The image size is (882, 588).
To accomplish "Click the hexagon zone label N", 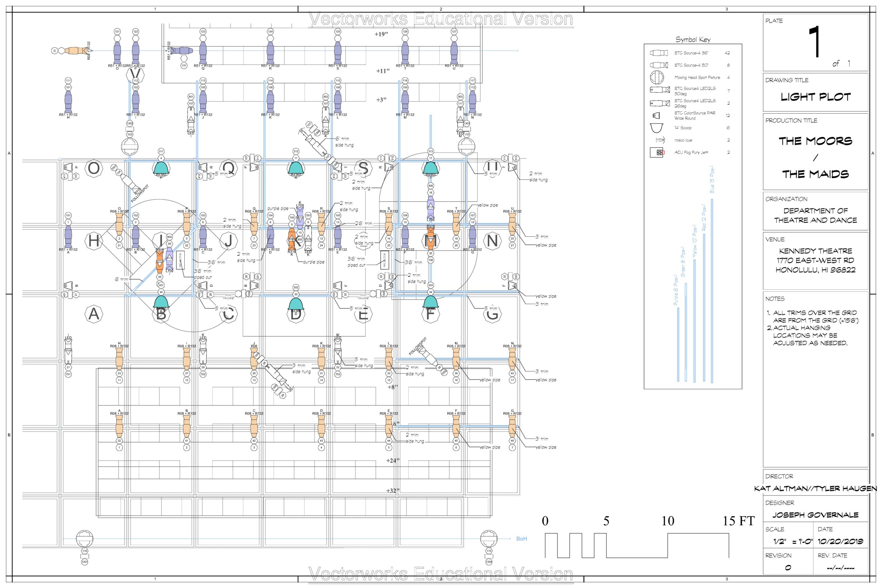I will click(492, 241).
